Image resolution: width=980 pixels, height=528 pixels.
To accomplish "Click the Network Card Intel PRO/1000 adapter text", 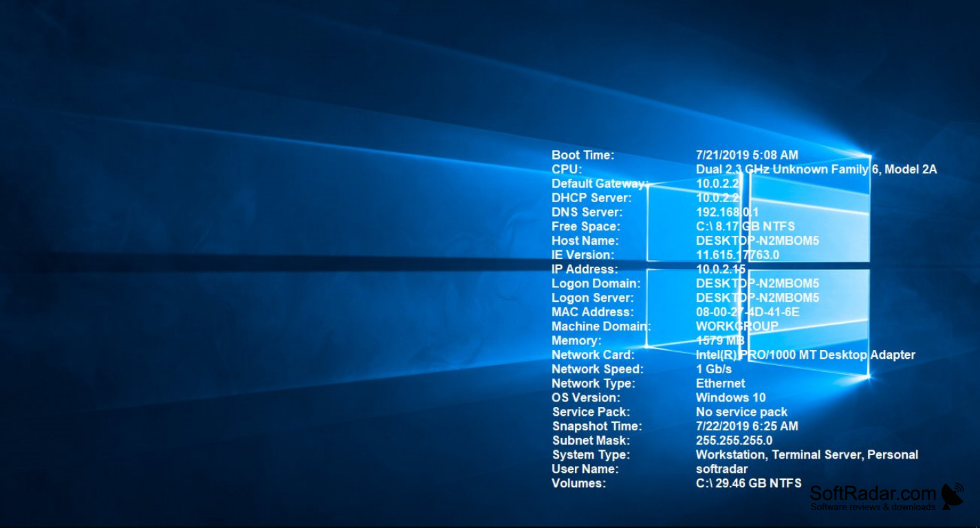I will 805,355.
